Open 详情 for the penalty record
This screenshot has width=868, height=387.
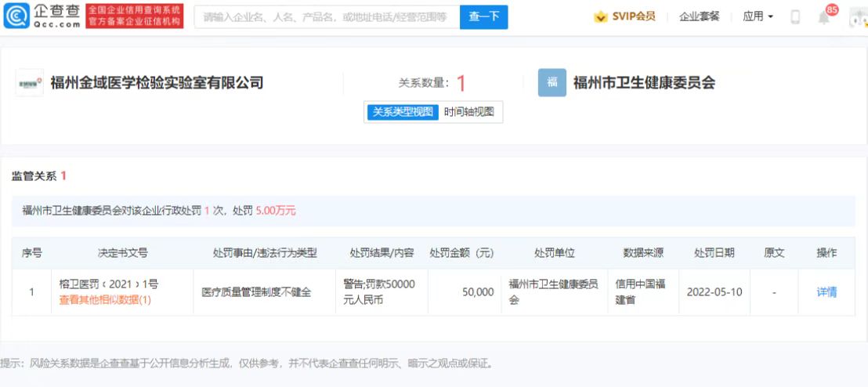coord(826,292)
